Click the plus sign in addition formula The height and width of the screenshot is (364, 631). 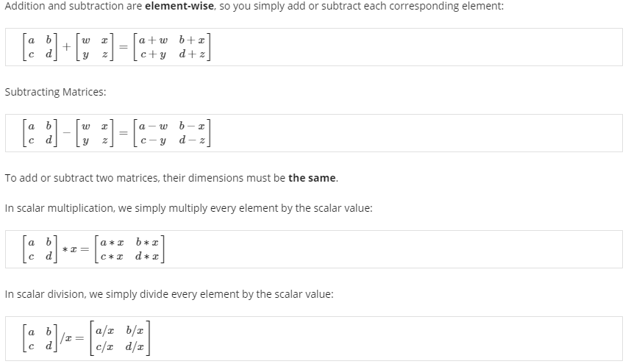coord(65,46)
